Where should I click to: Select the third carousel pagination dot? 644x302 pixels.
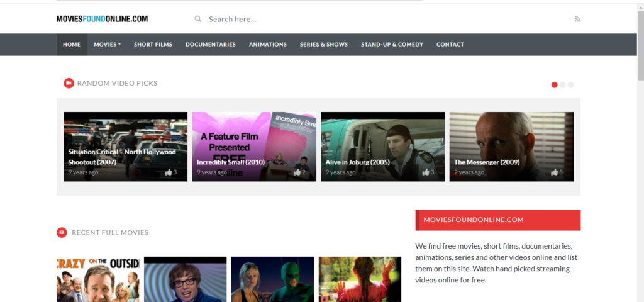click(571, 85)
